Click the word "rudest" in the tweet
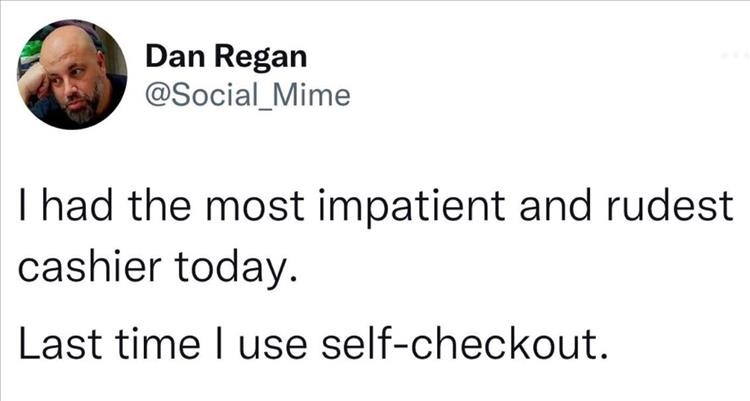Screen dimensions: 750x401 pos(670,205)
